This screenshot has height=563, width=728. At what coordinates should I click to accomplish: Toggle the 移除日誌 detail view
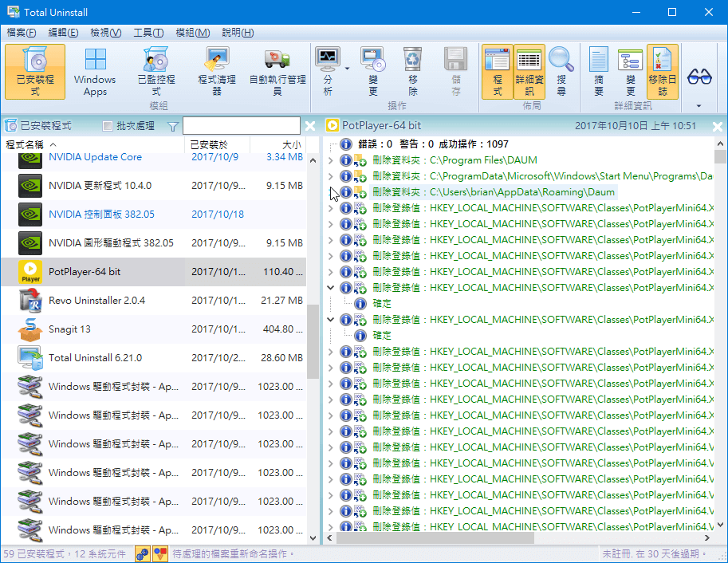pyautogui.click(x=662, y=72)
